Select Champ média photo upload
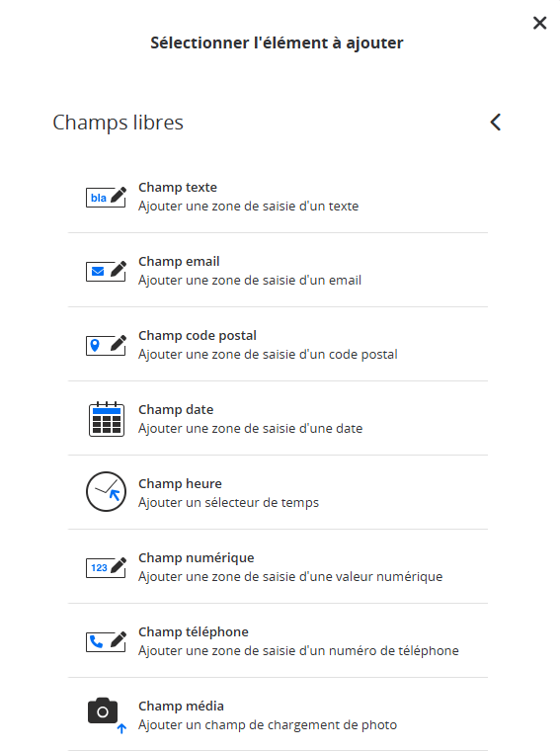This screenshot has width=560, height=751. 278,715
